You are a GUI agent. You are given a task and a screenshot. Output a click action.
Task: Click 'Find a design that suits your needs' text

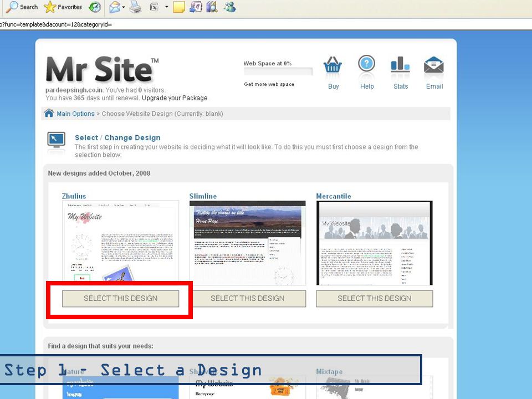tap(100, 346)
